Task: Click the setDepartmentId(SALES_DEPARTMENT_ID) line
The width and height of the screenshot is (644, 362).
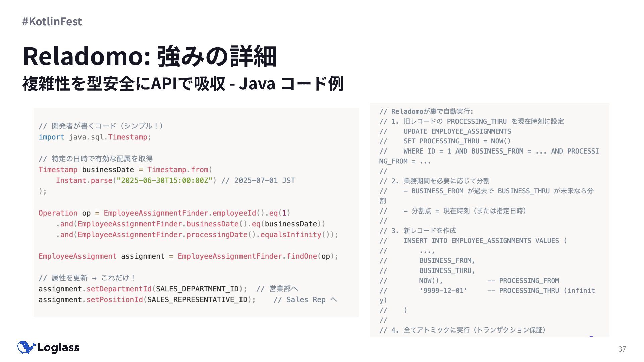Action: [143, 289]
